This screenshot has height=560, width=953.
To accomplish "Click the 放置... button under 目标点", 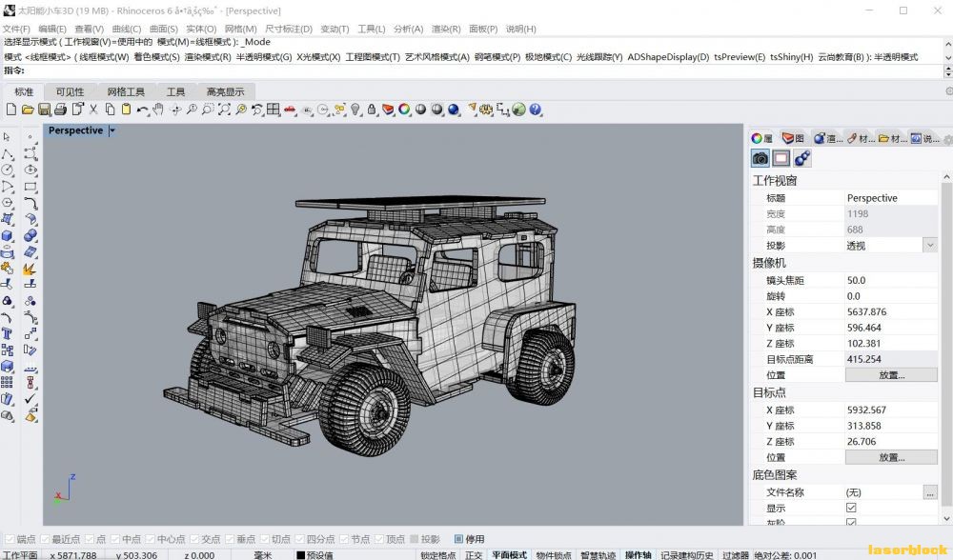I will pyautogui.click(x=891, y=457).
